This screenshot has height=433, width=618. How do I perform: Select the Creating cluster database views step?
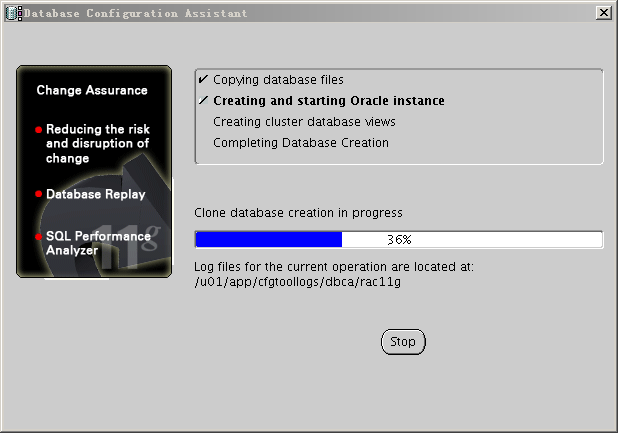coord(304,122)
